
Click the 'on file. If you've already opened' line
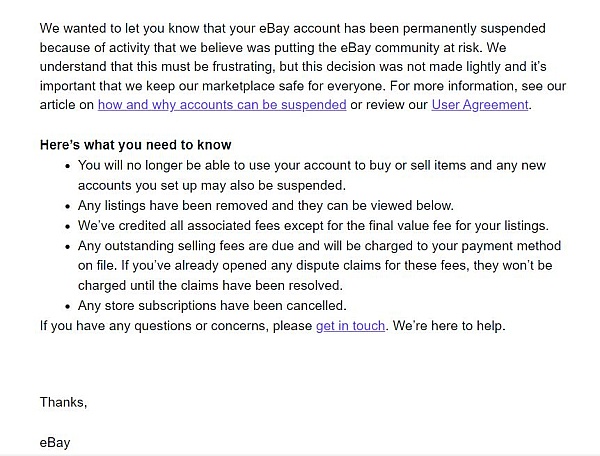315,265
